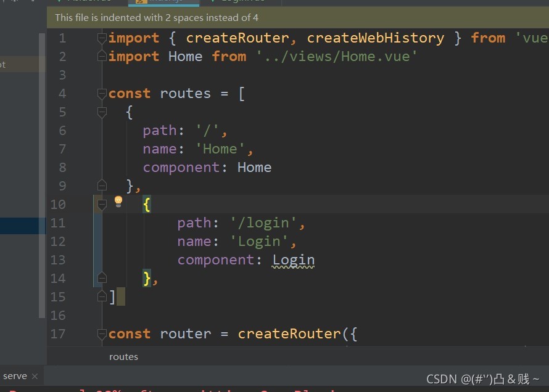Click the router variable on line 17
Screen dimensions: 549x392
coord(186,334)
